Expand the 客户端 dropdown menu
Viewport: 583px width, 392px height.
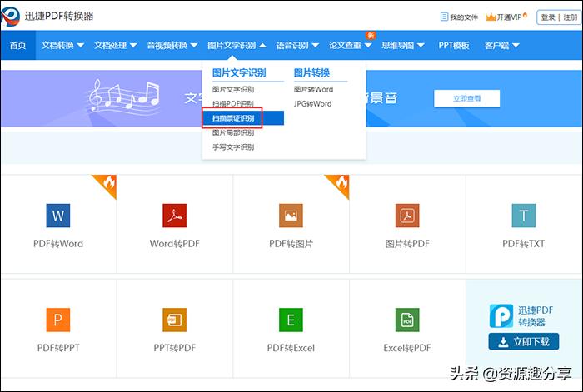tap(502, 45)
